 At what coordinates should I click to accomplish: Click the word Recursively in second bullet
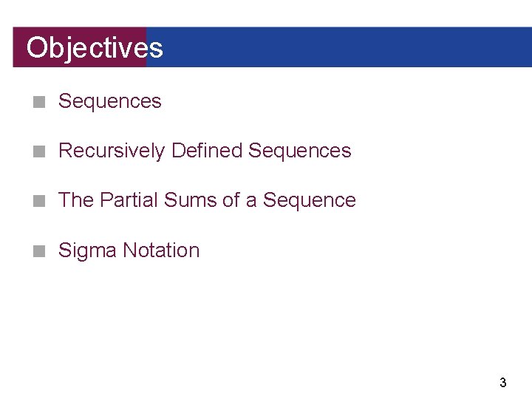click(112, 151)
